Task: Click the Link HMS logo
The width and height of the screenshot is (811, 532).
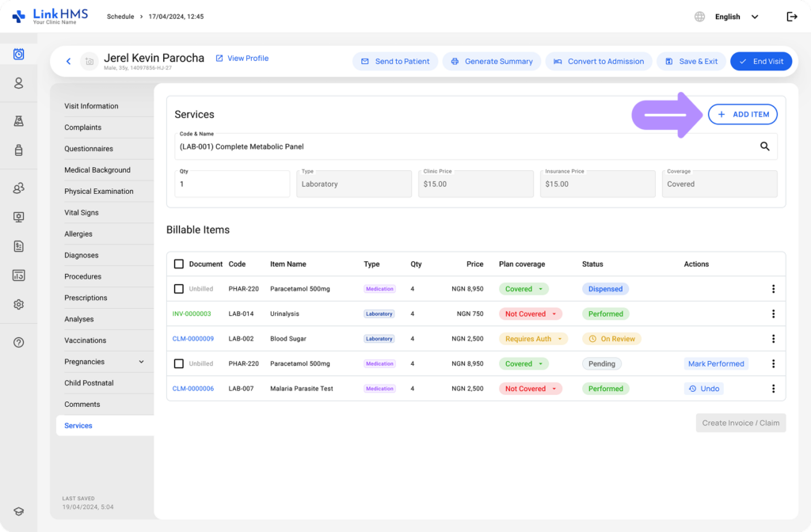Action: 50,16
